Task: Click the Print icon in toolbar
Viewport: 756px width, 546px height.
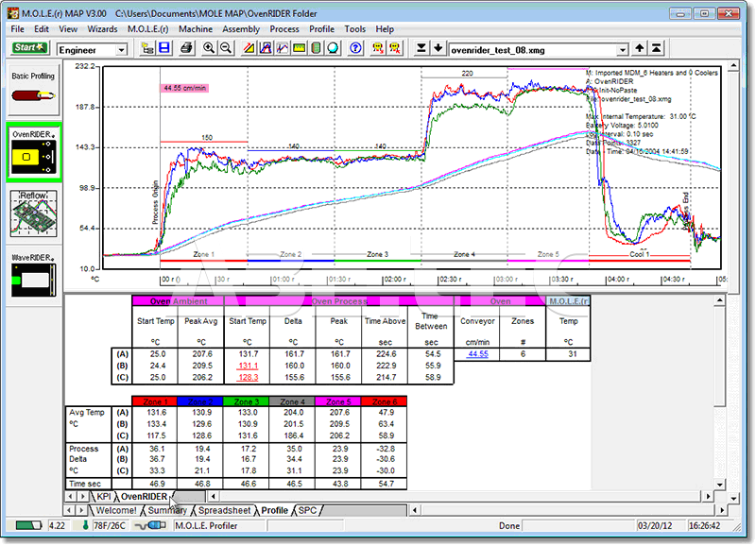Action: pos(186,48)
